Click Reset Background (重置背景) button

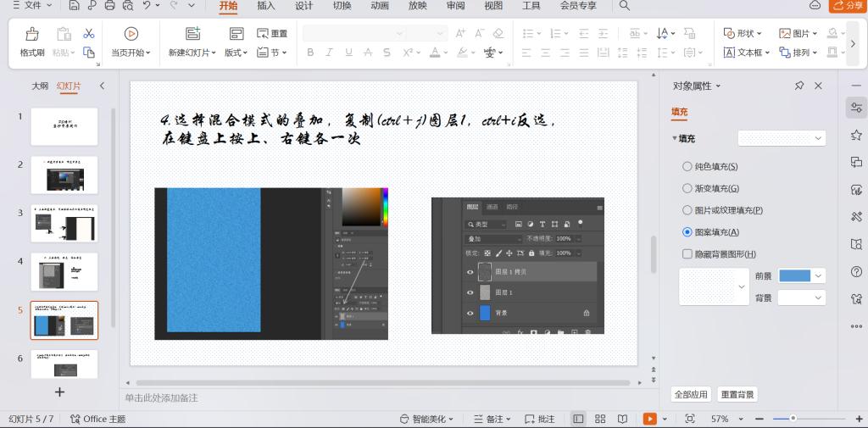tap(737, 394)
